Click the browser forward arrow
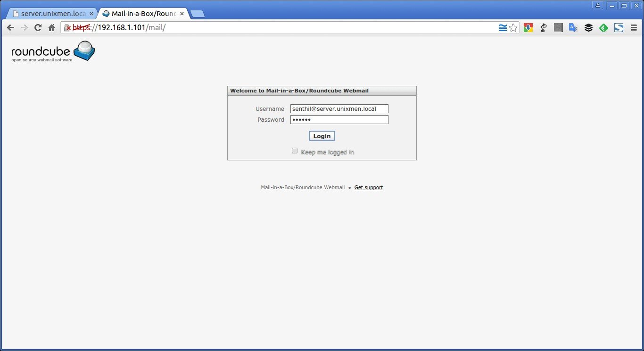 coord(24,28)
